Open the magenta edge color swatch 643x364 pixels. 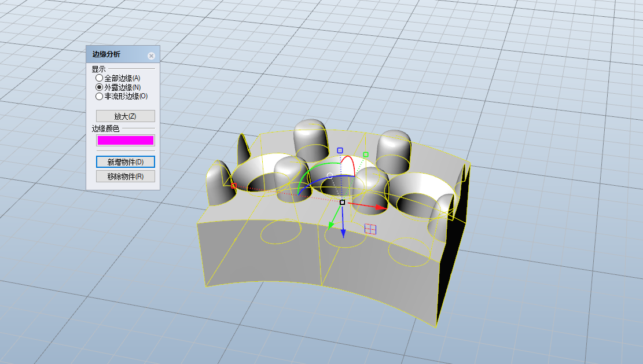coord(126,141)
